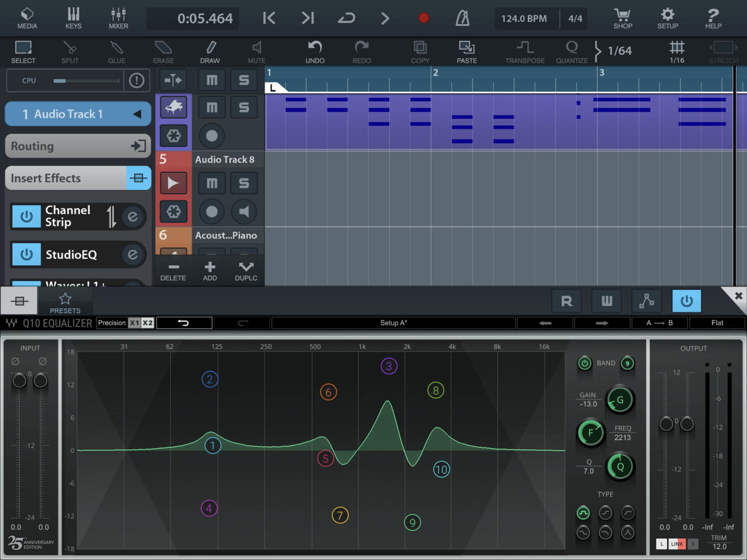This screenshot has width=747, height=560.
Task: Load the next preset with the right arrow
Action: point(602,323)
